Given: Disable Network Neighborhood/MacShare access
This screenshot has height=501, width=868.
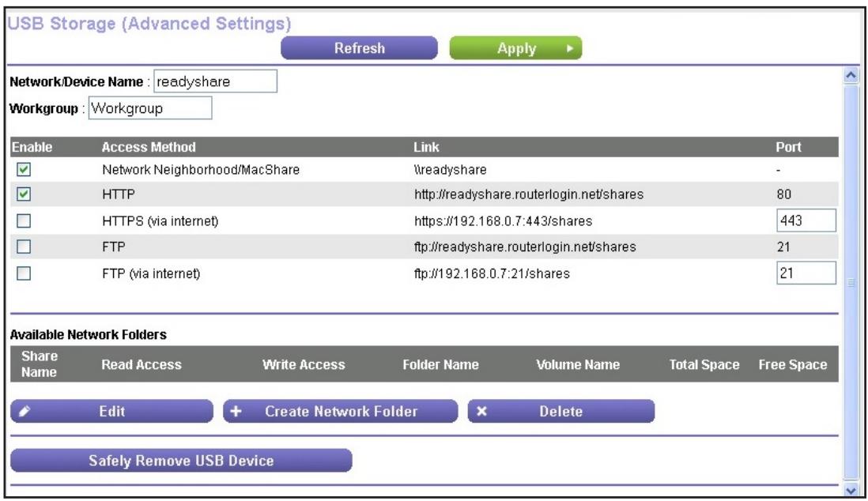Looking at the screenshot, I should click(24, 169).
